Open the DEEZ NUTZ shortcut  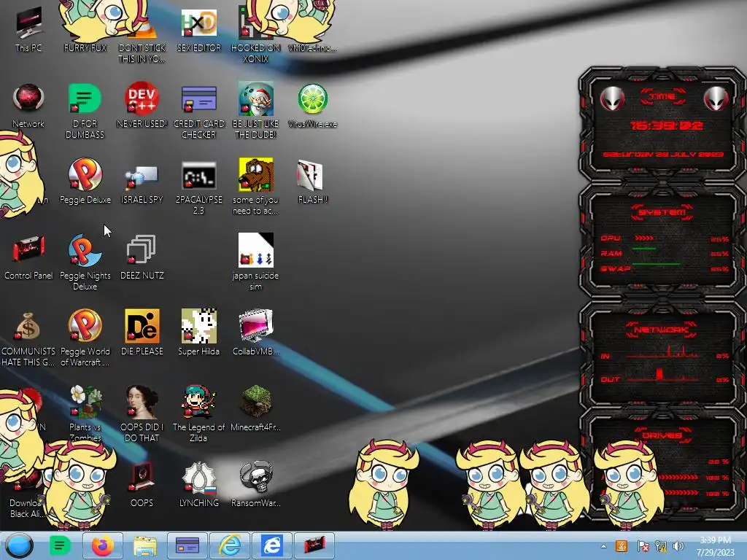coord(142,257)
